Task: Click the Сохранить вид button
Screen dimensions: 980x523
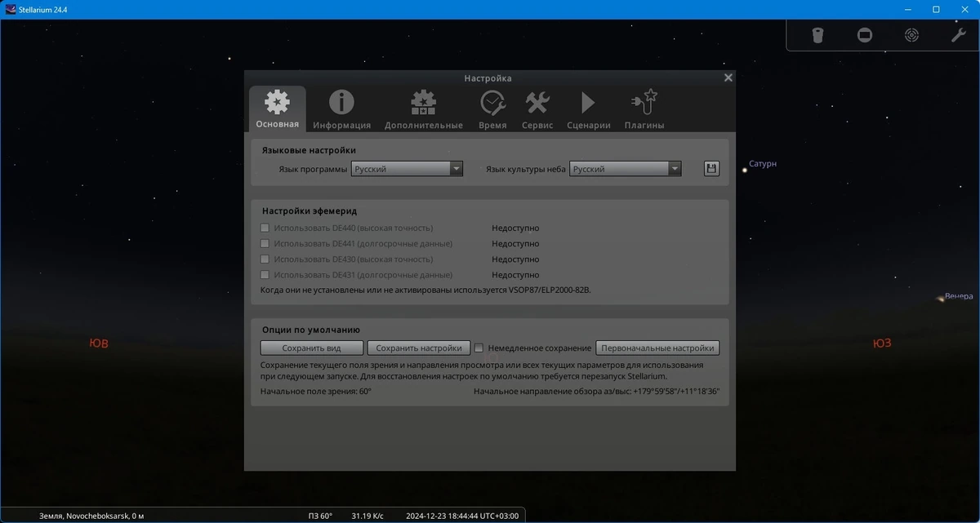Action: click(x=311, y=348)
